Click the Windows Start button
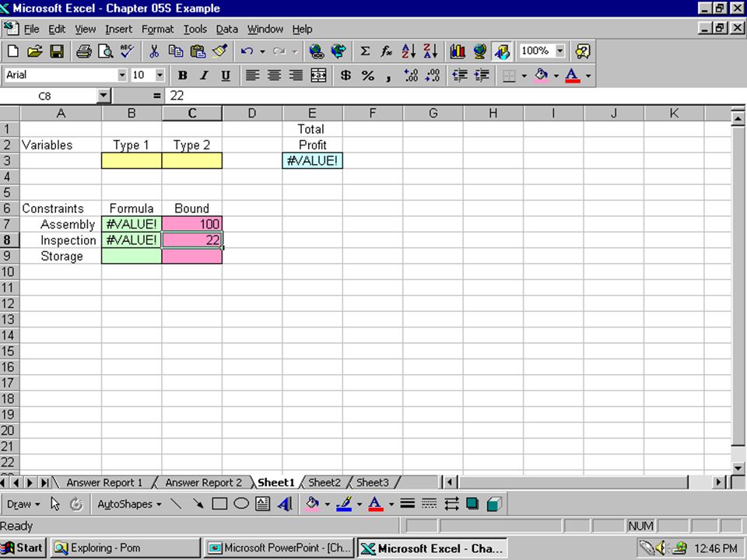The width and height of the screenshot is (747, 560). point(23,548)
